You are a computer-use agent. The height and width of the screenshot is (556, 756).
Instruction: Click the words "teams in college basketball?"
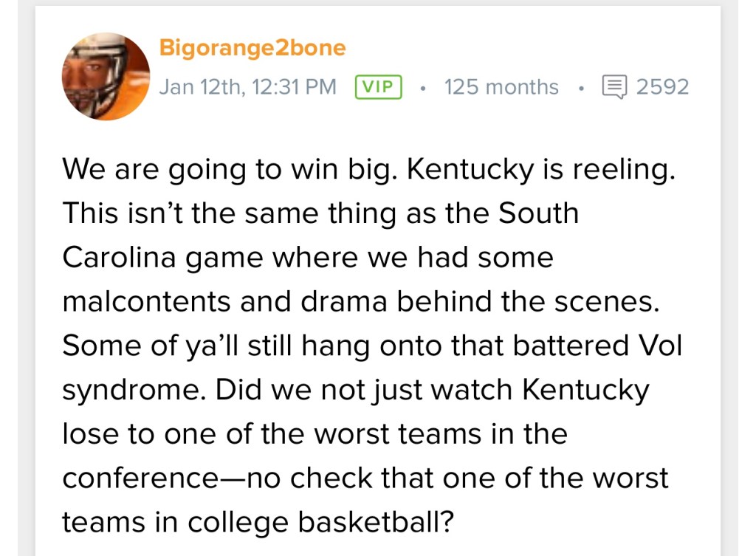(x=257, y=522)
